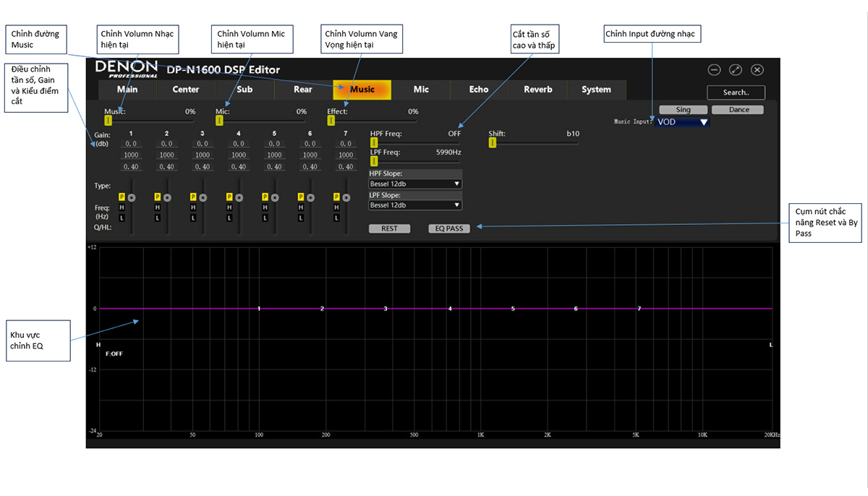Click band 4 frequency field 1000
Image resolution: width=868 pixels, height=496 pixels.
pos(239,155)
